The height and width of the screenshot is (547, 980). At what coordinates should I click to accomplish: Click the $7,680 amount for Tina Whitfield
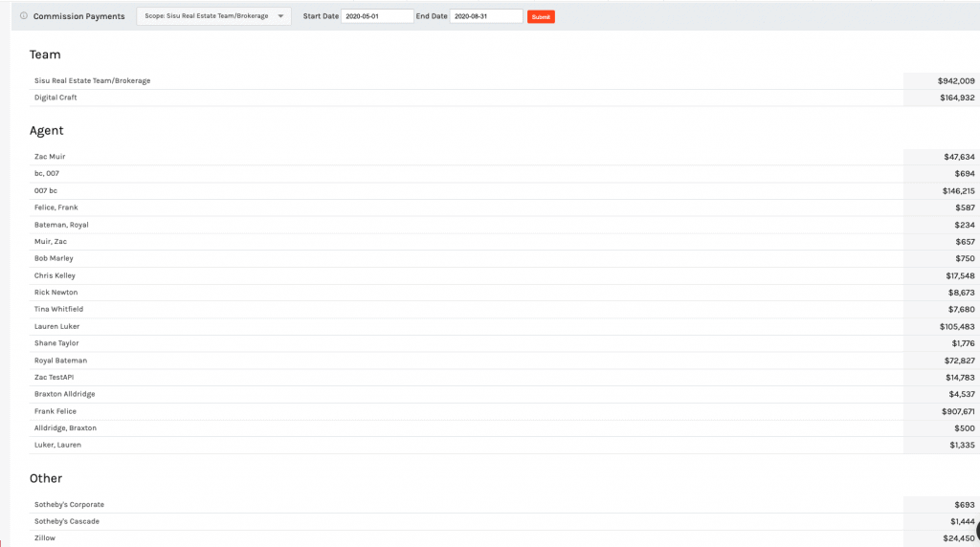tap(961, 309)
